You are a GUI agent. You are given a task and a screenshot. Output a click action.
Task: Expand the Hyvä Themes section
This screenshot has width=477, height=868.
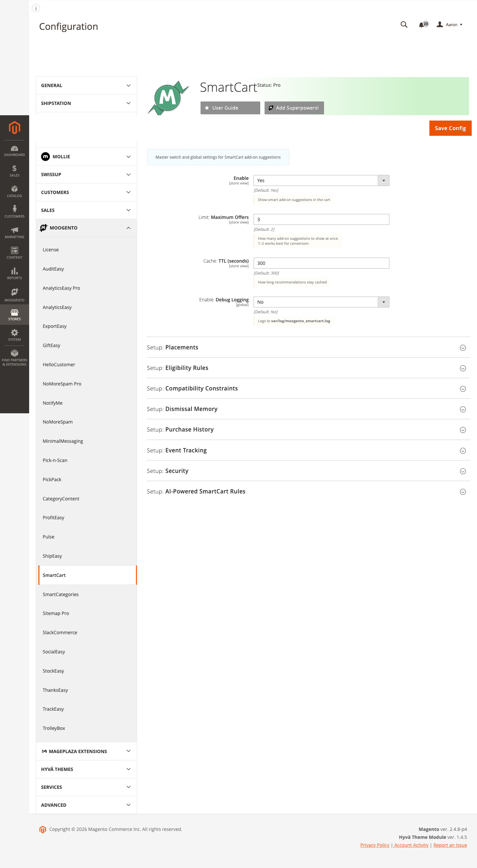86,769
